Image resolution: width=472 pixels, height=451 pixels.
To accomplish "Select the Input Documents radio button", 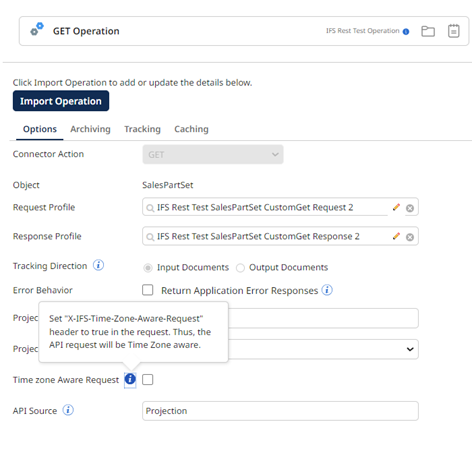I will [x=148, y=268].
